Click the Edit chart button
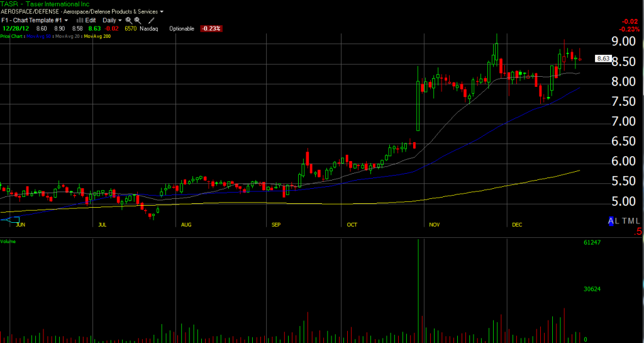The height and width of the screenshot is (343, 644). (x=91, y=20)
